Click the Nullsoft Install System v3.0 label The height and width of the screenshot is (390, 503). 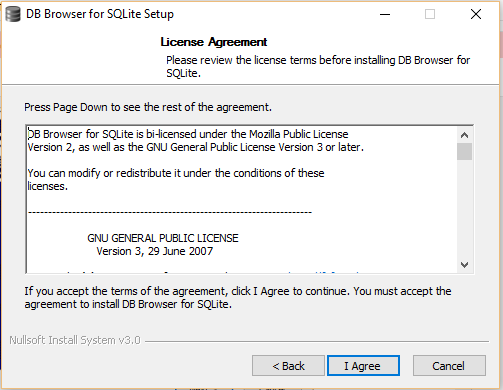(75, 340)
